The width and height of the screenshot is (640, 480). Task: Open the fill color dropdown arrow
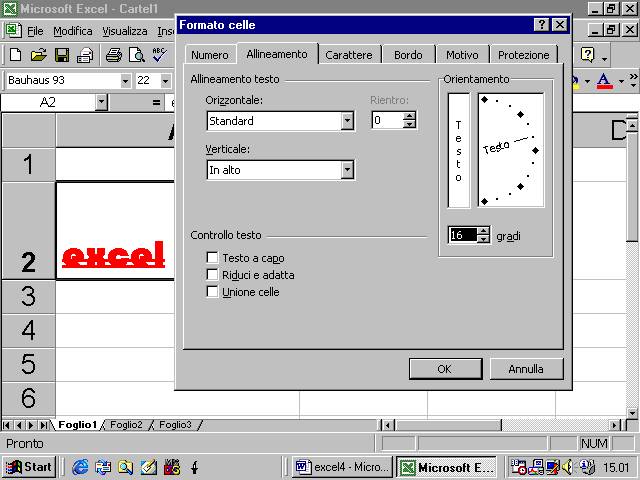[587, 81]
